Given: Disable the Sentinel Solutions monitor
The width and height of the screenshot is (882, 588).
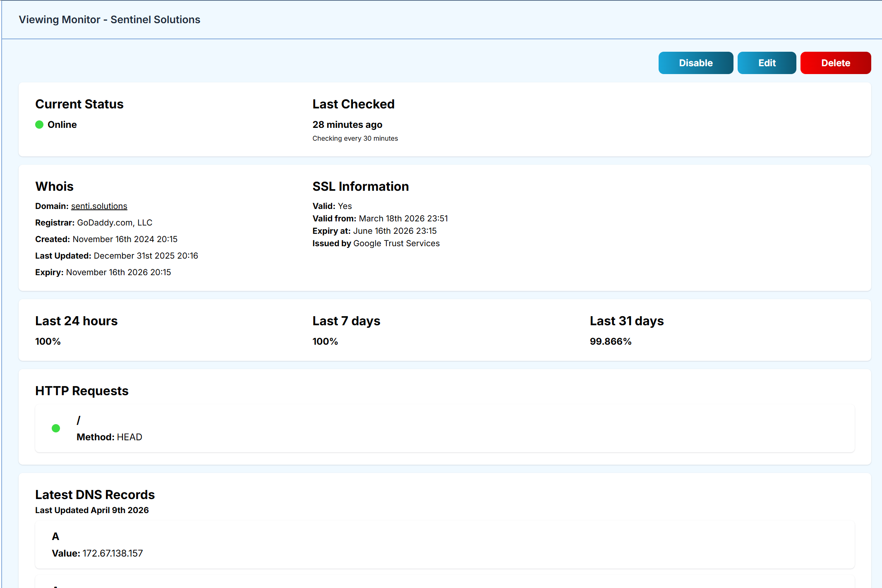Looking at the screenshot, I should point(695,62).
